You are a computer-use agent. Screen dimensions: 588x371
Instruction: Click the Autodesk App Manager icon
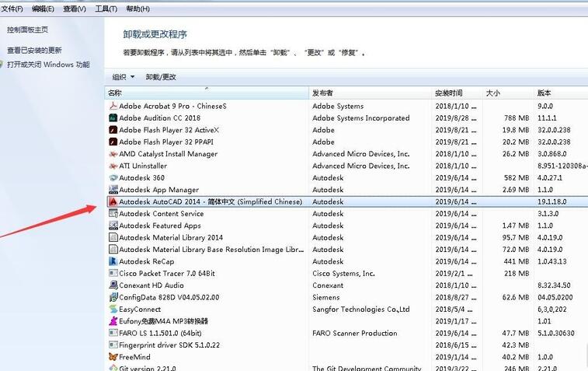click(113, 190)
